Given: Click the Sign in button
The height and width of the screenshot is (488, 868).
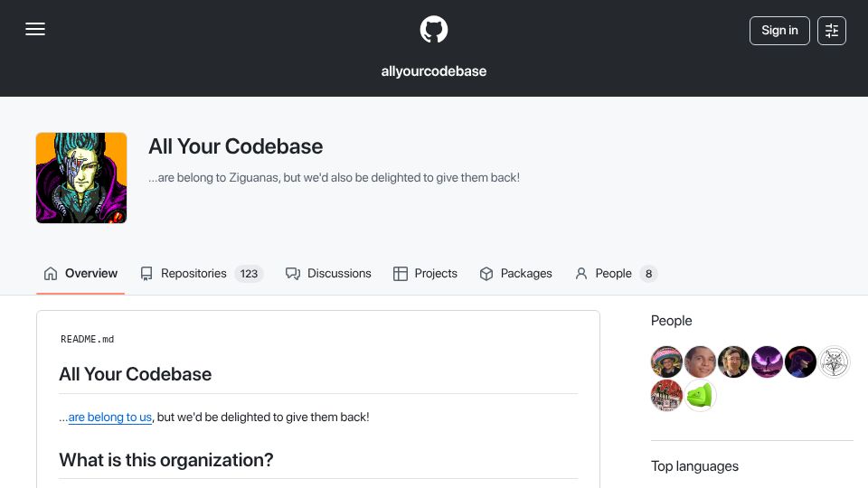Looking at the screenshot, I should click(779, 31).
